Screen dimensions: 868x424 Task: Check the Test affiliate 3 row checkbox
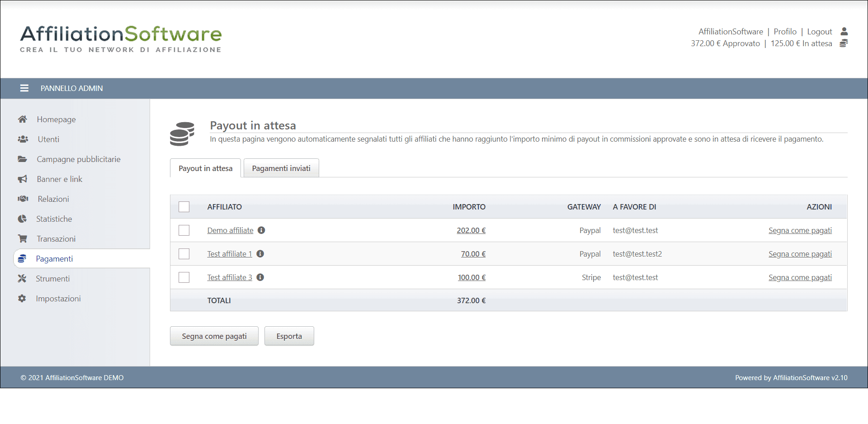(x=184, y=277)
